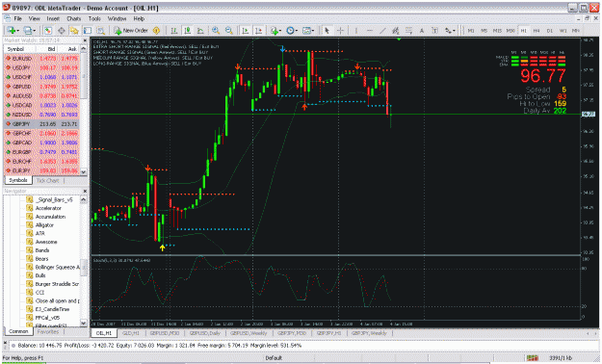Open the New Chart toolbar button
The image size is (602, 364).
click(13, 31)
